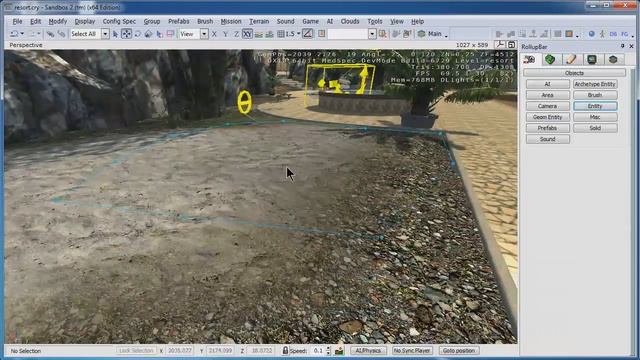Click the viewport search tool icon

point(500,45)
